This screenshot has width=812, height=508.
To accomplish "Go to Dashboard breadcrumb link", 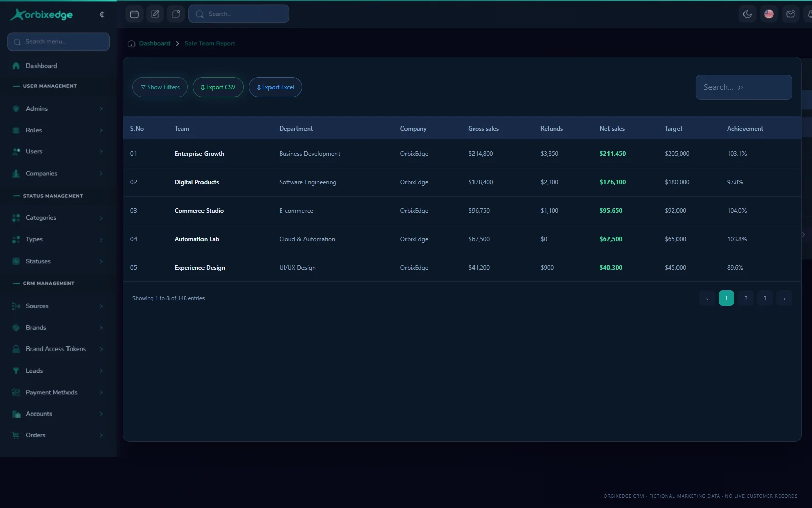I will tap(154, 44).
